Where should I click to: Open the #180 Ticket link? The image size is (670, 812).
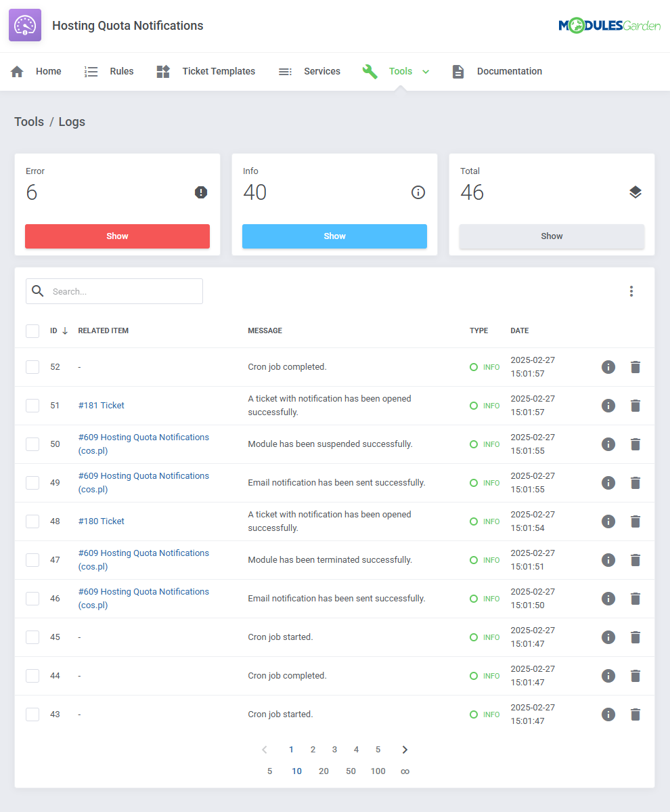pos(102,521)
